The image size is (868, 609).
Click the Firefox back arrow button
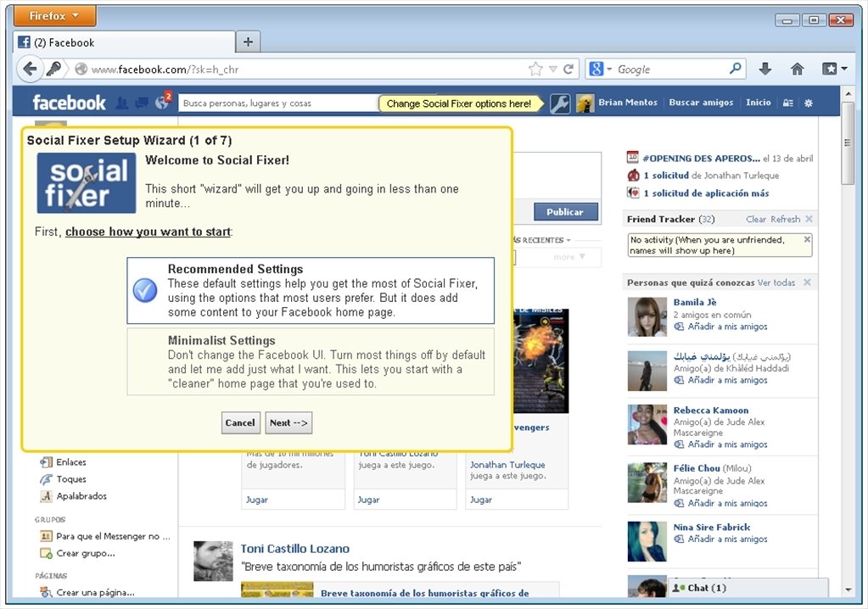click(x=30, y=70)
